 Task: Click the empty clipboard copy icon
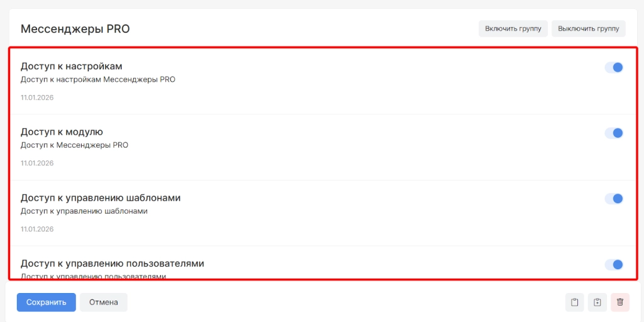574,302
